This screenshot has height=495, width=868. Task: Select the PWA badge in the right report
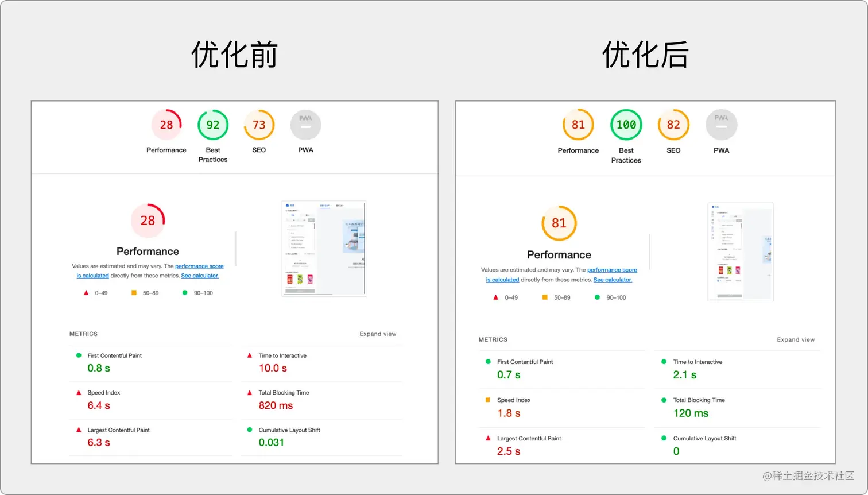720,124
